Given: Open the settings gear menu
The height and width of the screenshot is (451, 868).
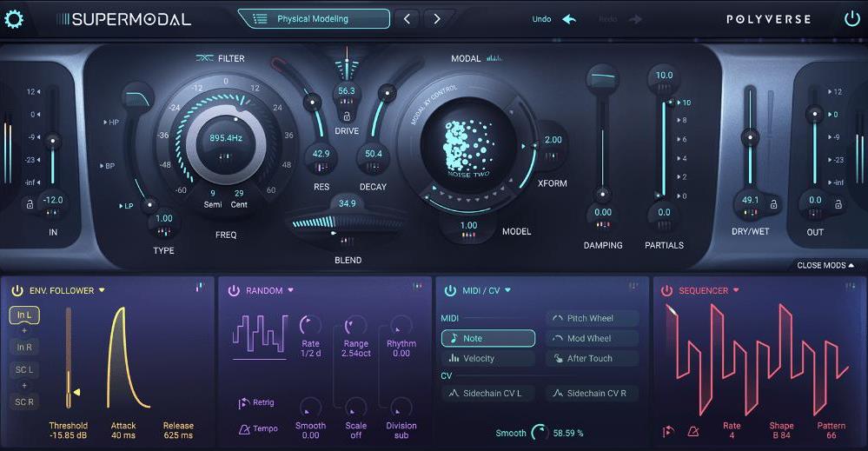Looking at the screenshot, I should pos(14,19).
